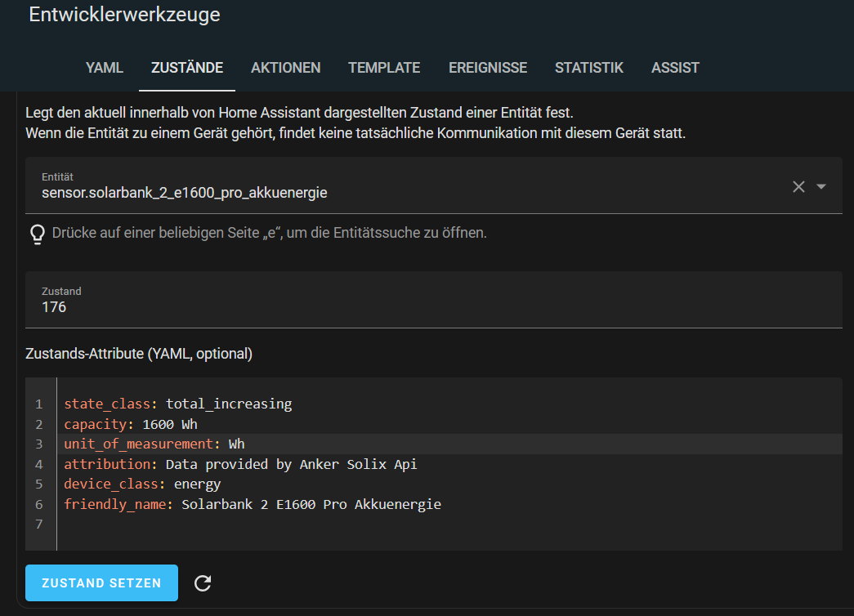Place cursor on the device_class line

(142, 484)
